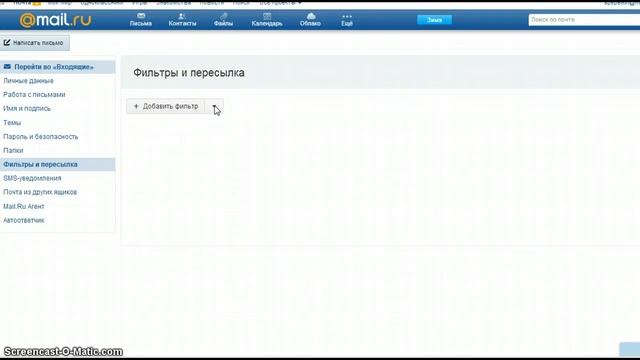
Task: Select Фильтры и пересылка sidebar item
Action: click(x=58, y=164)
